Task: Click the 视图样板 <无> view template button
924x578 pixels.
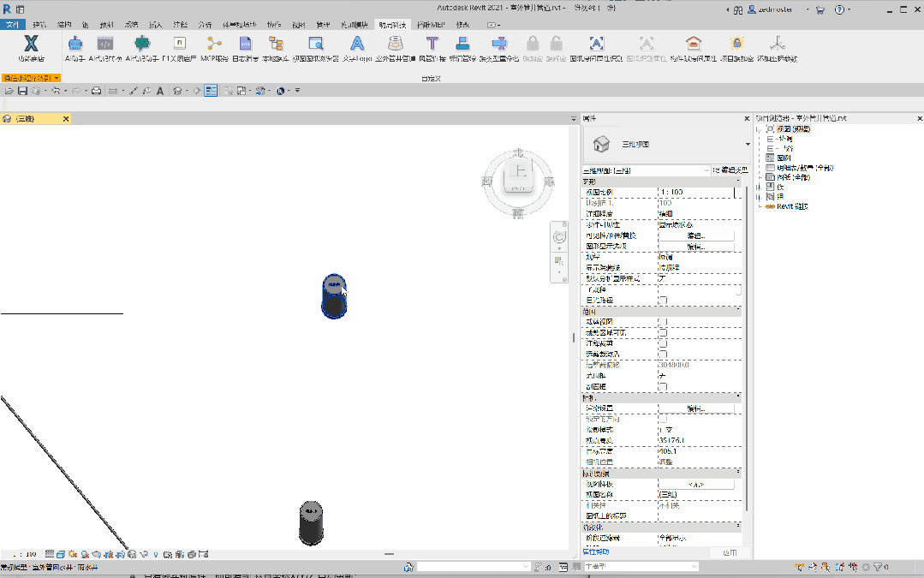Action: (696, 485)
